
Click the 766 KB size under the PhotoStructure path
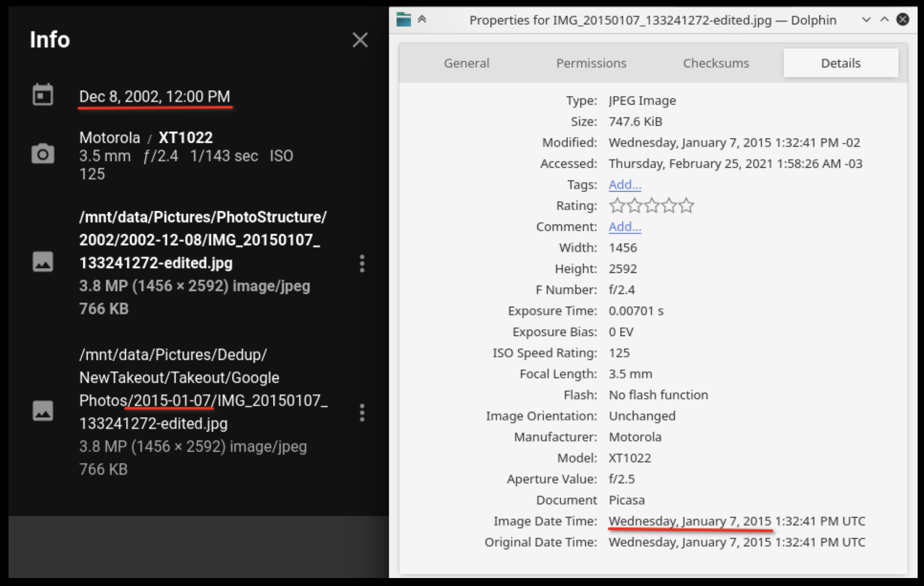[104, 309]
